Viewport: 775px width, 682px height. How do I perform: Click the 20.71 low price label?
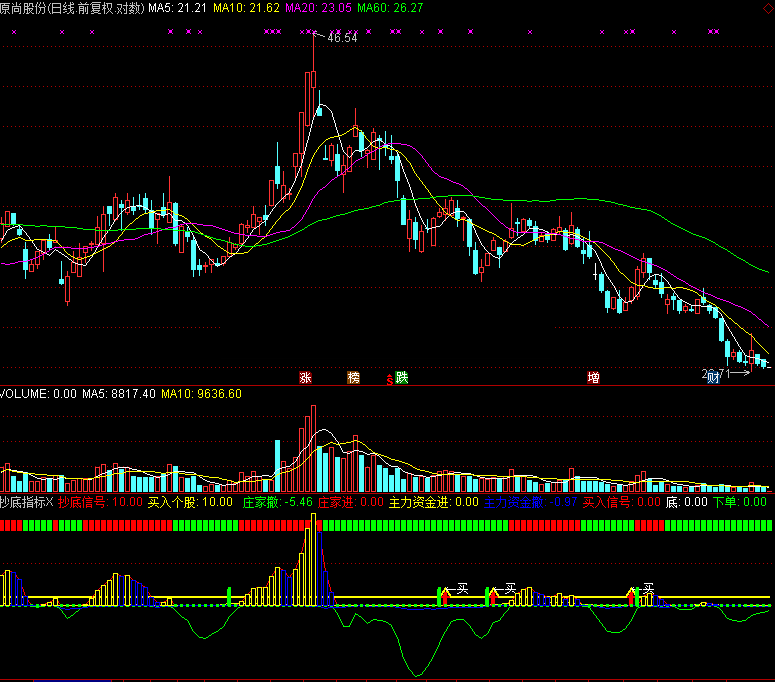[715, 374]
